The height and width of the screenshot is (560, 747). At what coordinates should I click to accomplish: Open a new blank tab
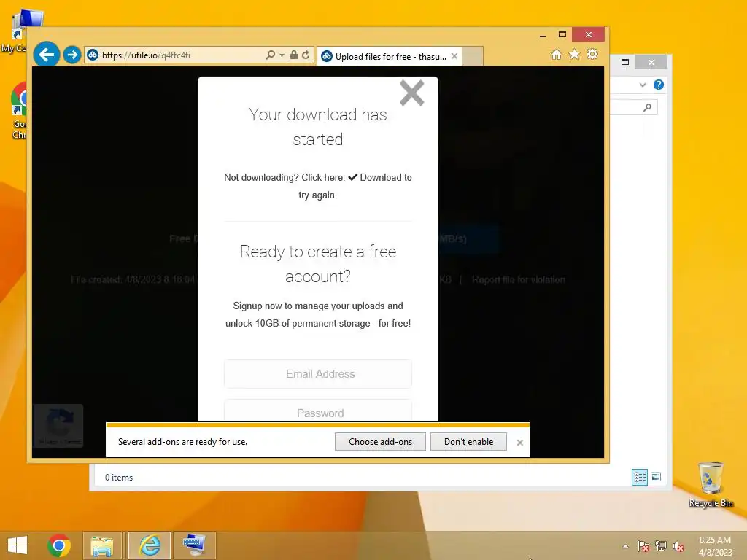473,56
